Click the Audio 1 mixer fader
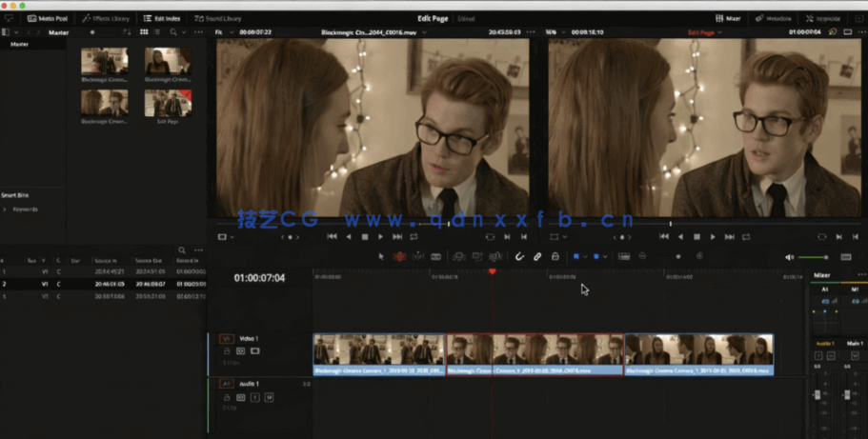 pos(818,394)
